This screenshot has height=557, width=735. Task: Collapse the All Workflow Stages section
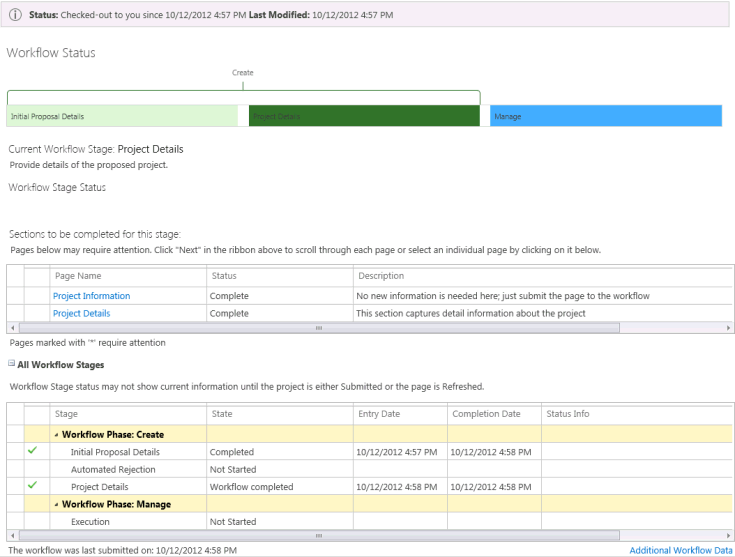tap(12, 363)
